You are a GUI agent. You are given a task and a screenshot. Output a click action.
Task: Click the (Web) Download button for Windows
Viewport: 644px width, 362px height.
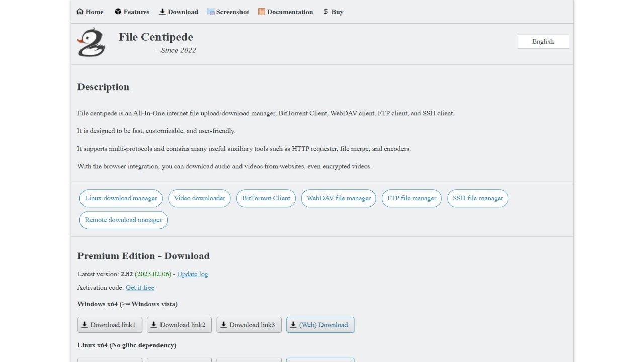[320, 325]
